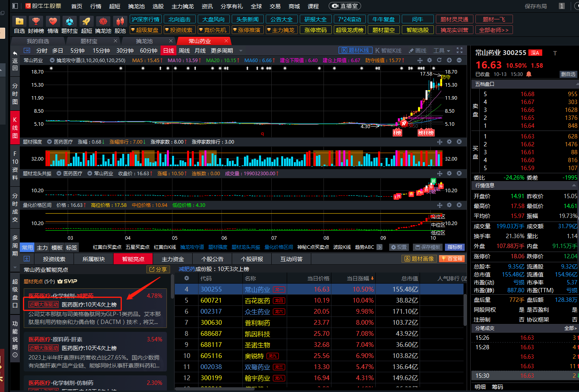Image resolution: width=579 pixels, height=392 pixels.
Task: Click the collapse-panel arrow icon before 分时
Action: [x=27, y=51]
